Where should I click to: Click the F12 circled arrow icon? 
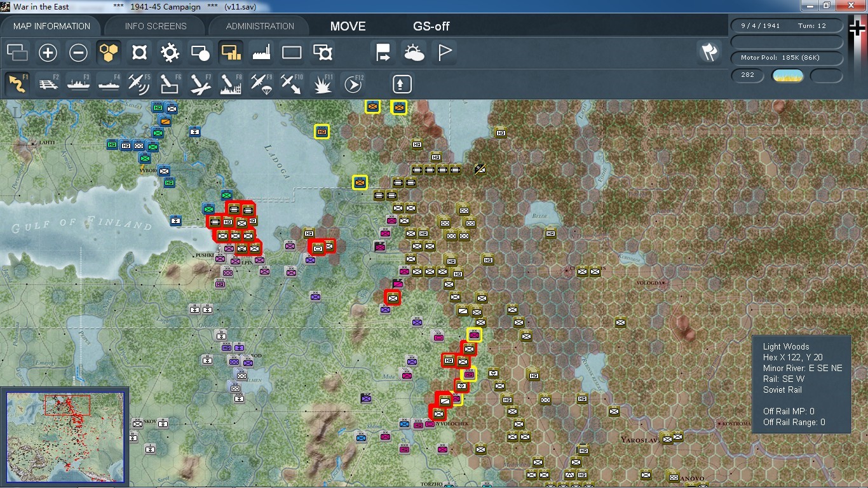[x=353, y=84]
